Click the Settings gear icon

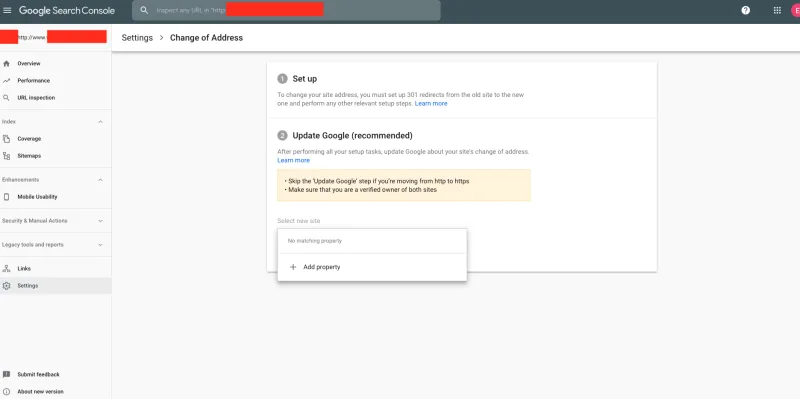[6, 286]
